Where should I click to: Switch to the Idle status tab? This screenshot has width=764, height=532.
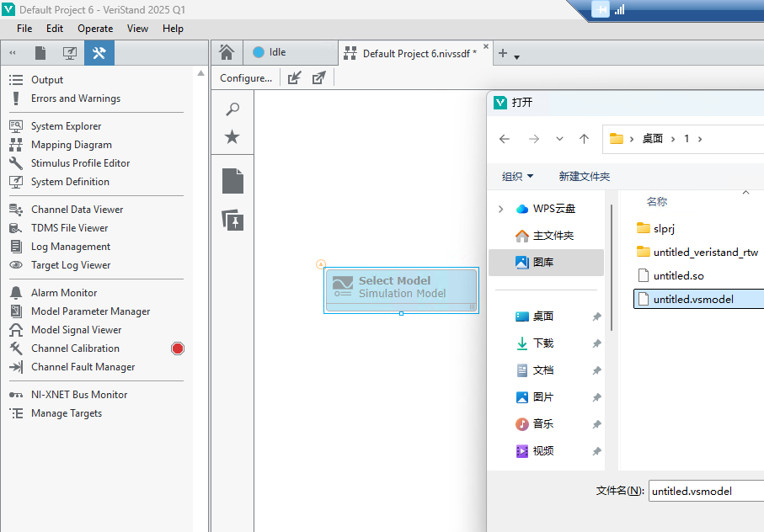pyautogui.click(x=290, y=52)
